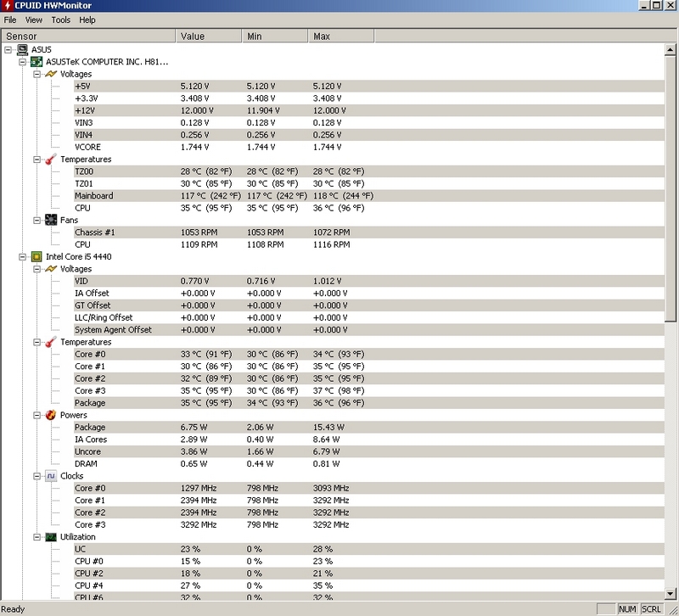Collapse the Powers group

coord(36,415)
